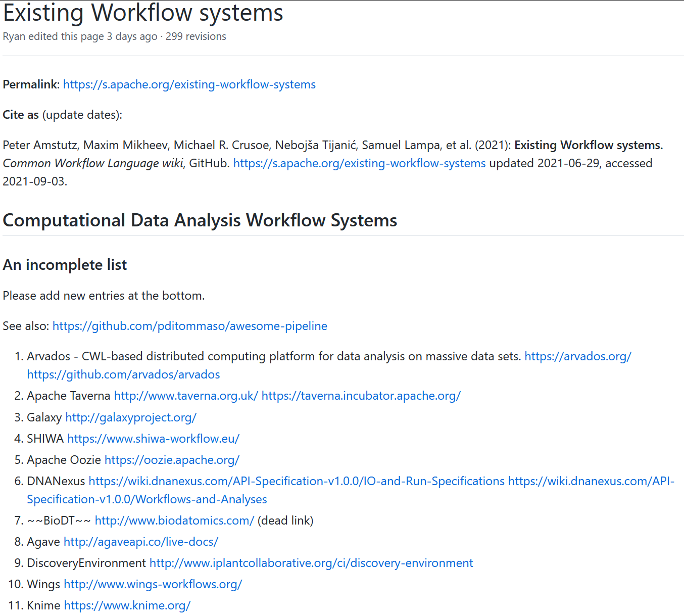Open the iplantcollaborative discovery-environment link
Image resolution: width=684 pixels, height=616 pixels.
click(x=311, y=563)
